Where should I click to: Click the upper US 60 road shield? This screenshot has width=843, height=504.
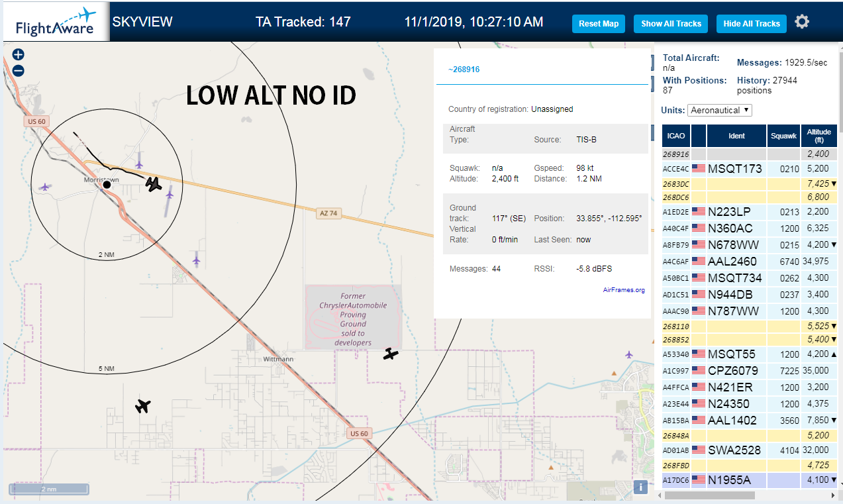pos(36,121)
